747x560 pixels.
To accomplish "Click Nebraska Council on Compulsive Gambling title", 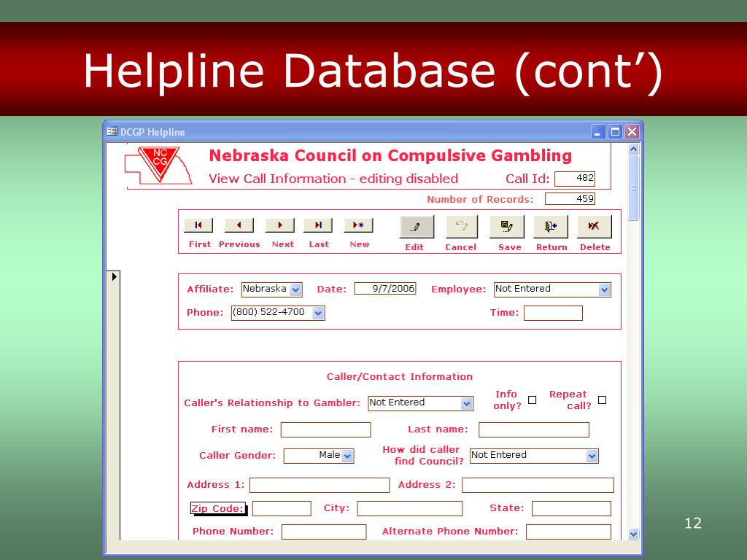I will click(390, 156).
